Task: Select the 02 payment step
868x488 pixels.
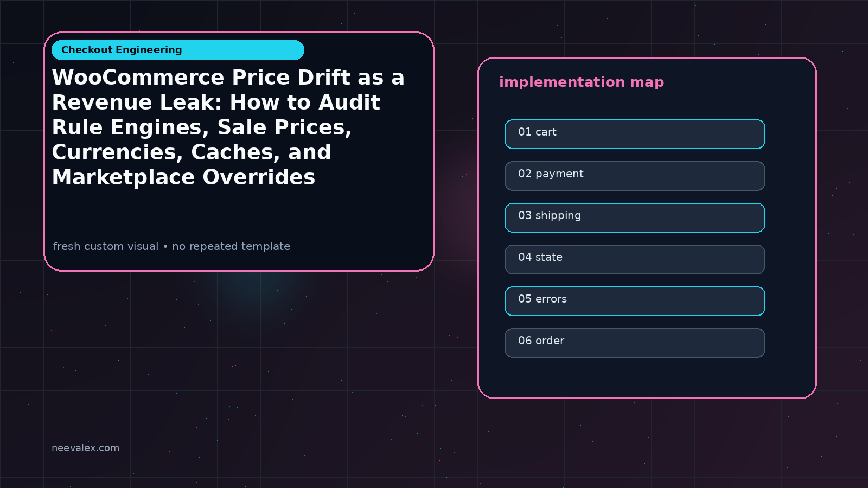Action: (x=635, y=176)
